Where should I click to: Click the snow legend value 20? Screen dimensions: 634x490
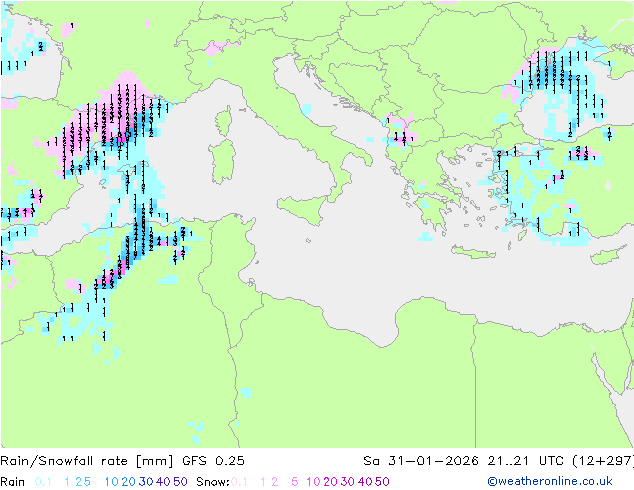[x=330, y=482]
